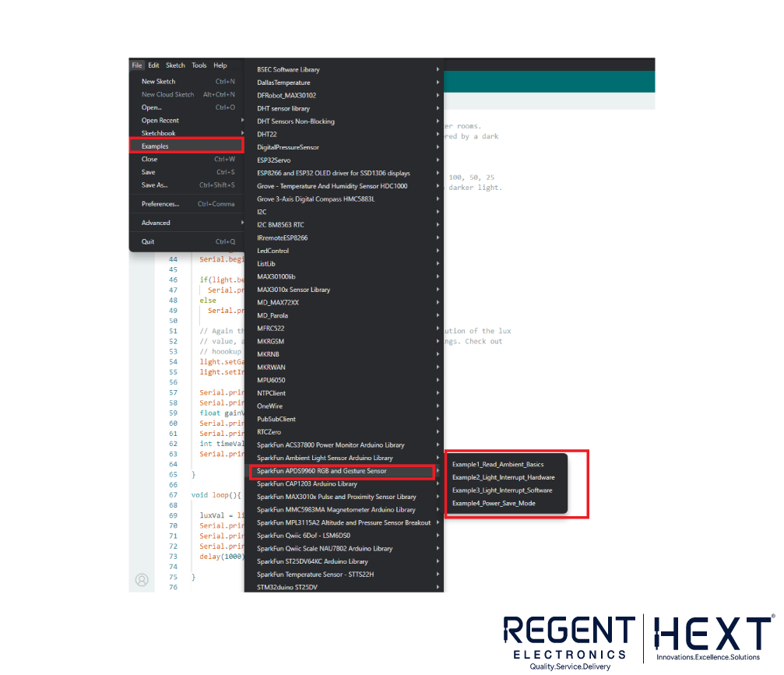This screenshot has height=675, width=784.
Task: Choose Quit in the File menu
Action: (x=187, y=241)
